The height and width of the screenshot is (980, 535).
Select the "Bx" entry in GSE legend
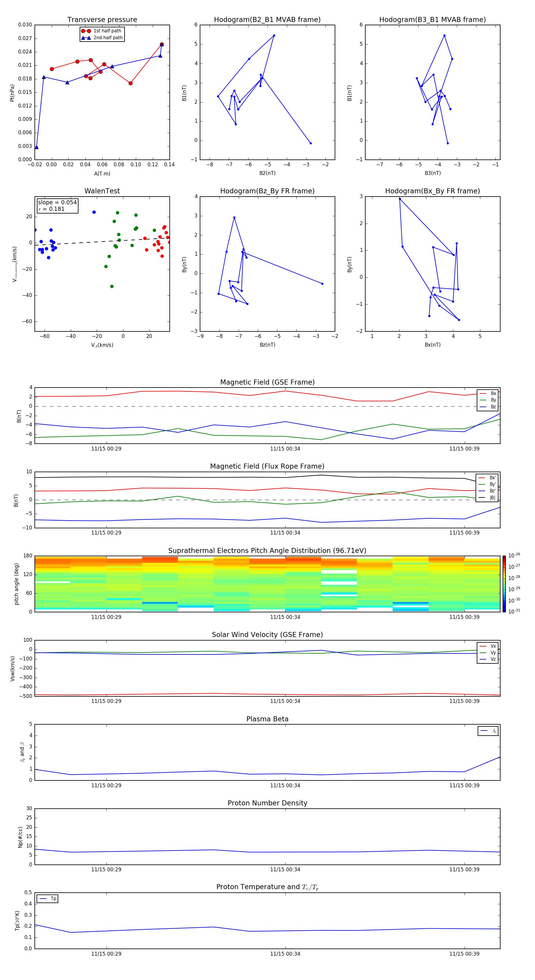(x=488, y=393)
